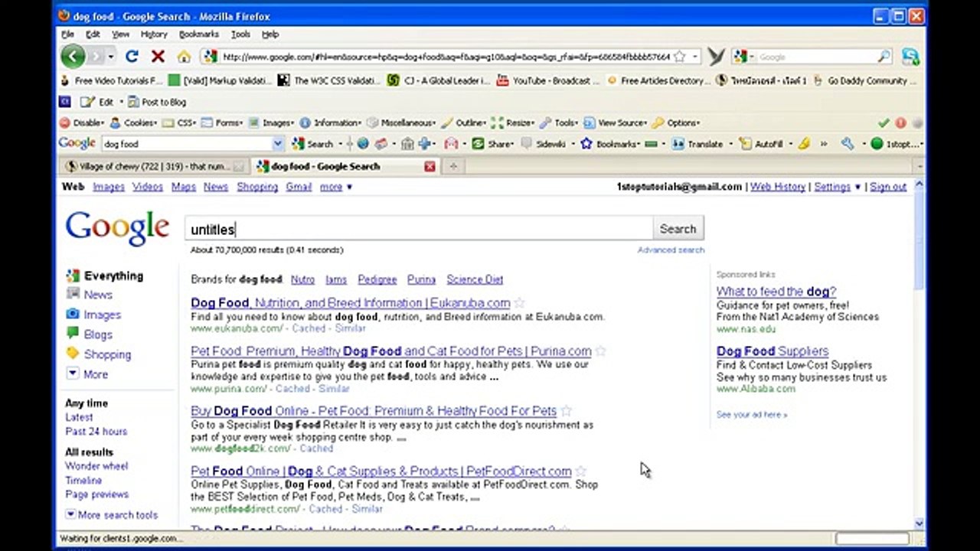Switch to 'Village of chewy' tab
Image resolution: width=980 pixels, height=551 pixels.
[x=155, y=166]
